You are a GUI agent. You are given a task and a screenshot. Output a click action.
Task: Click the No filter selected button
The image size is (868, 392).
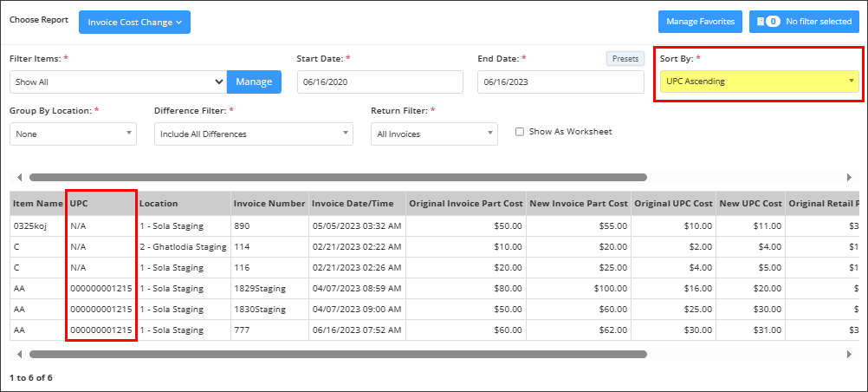pyautogui.click(x=805, y=22)
